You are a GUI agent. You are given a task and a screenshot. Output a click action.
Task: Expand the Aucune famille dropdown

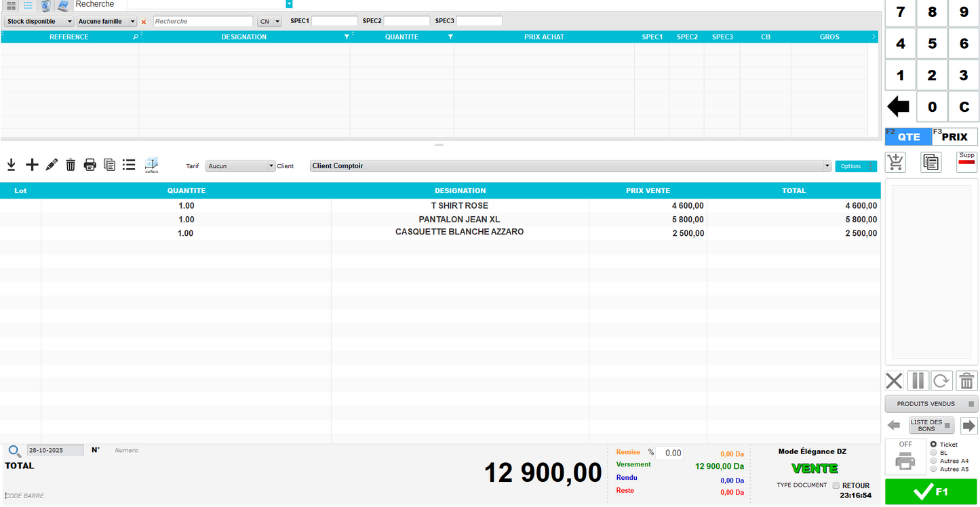pos(107,22)
